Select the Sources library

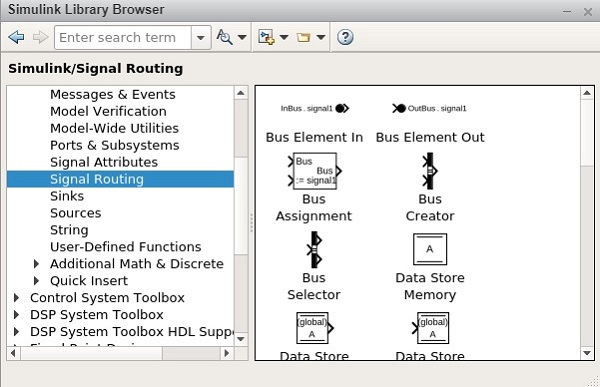pyautogui.click(x=75, y=213)
